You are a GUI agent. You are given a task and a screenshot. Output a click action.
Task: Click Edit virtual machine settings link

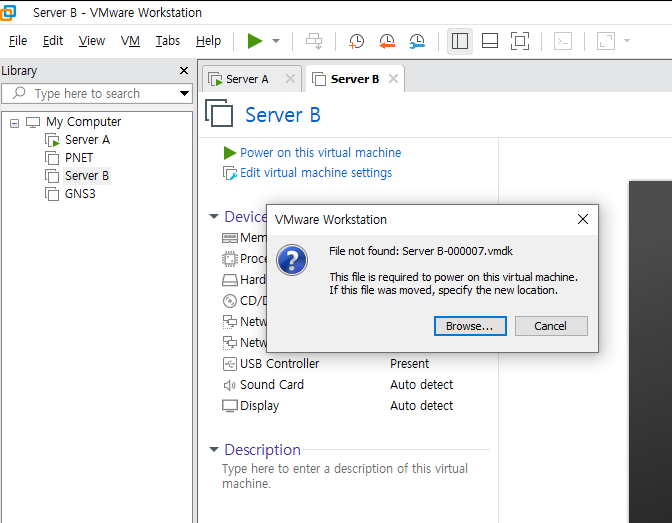tap(316, 173)
